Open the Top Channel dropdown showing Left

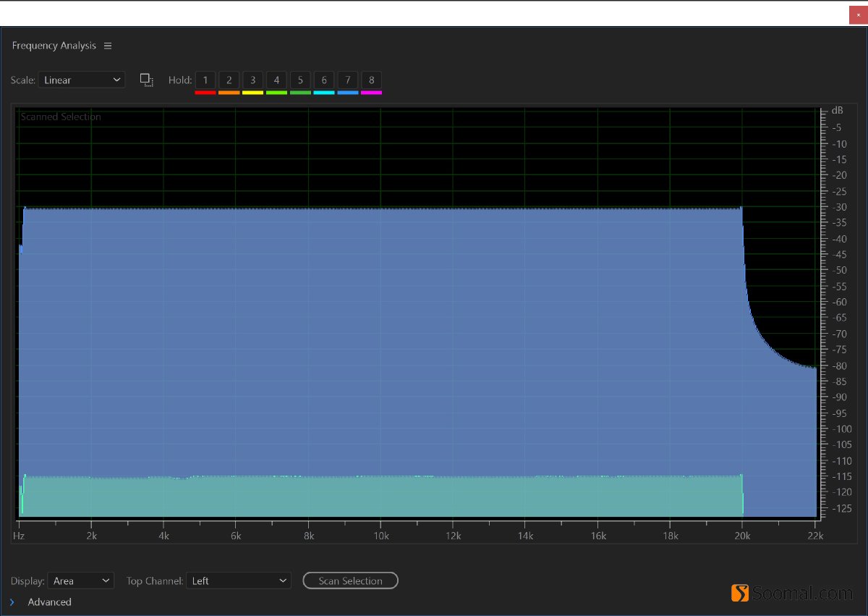coord(239,581)
